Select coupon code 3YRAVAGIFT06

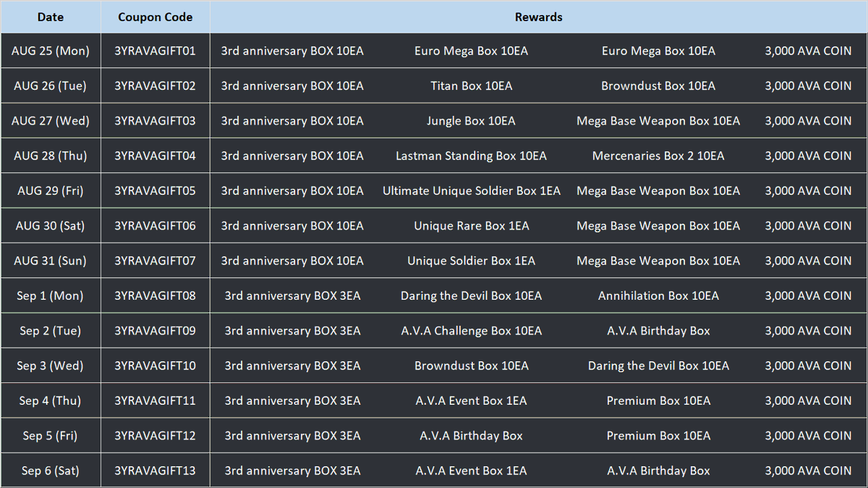[155, 226]
